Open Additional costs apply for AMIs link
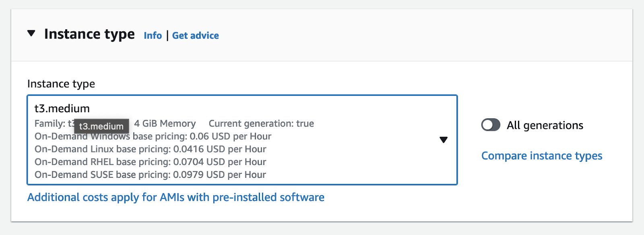Viewport: 644px width, 235px height. [x=175, y=197]
